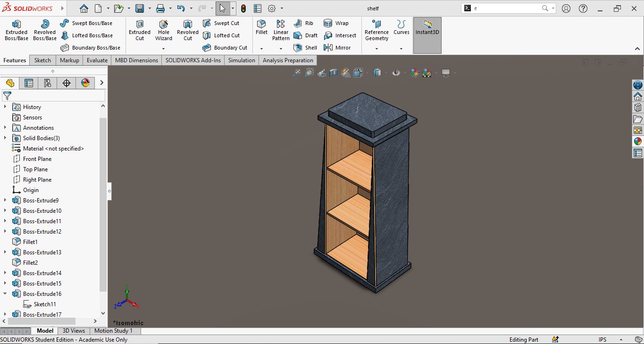
Task: Open the Hole Wizard tool
Action: point(163,30)
